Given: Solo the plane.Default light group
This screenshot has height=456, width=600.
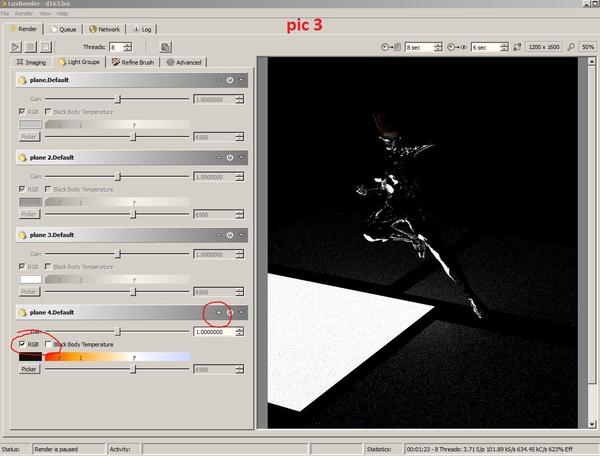Looking at the screenshot, I should click(218, 80).
